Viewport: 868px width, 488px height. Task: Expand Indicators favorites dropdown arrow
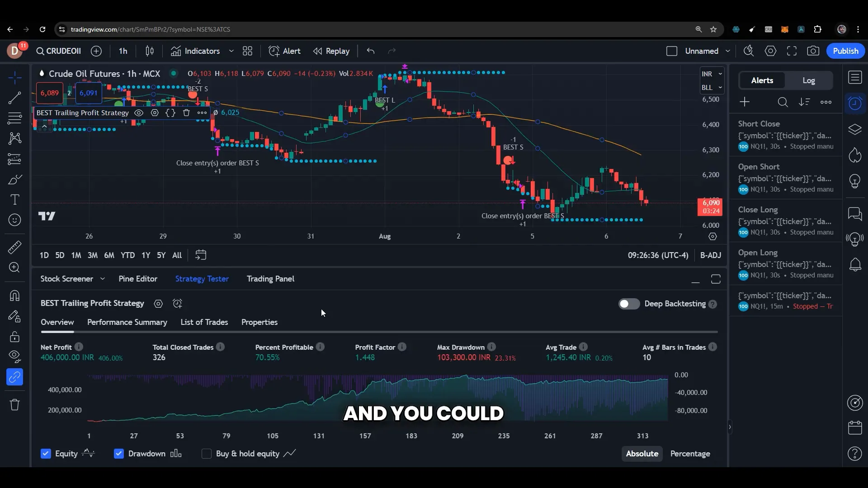(x=231, y=51)
